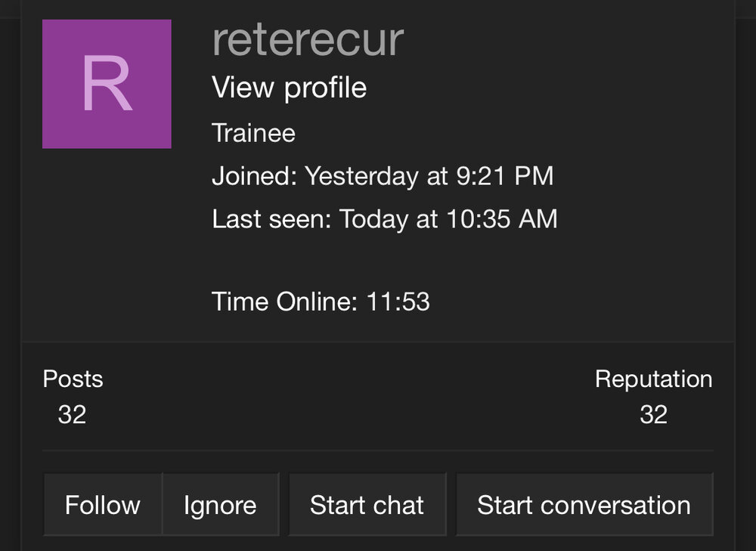Image resolution: width=756 pixels, height=551 pixels.
Task: Click the divider line below Time Online
Action: coord(378,342)
